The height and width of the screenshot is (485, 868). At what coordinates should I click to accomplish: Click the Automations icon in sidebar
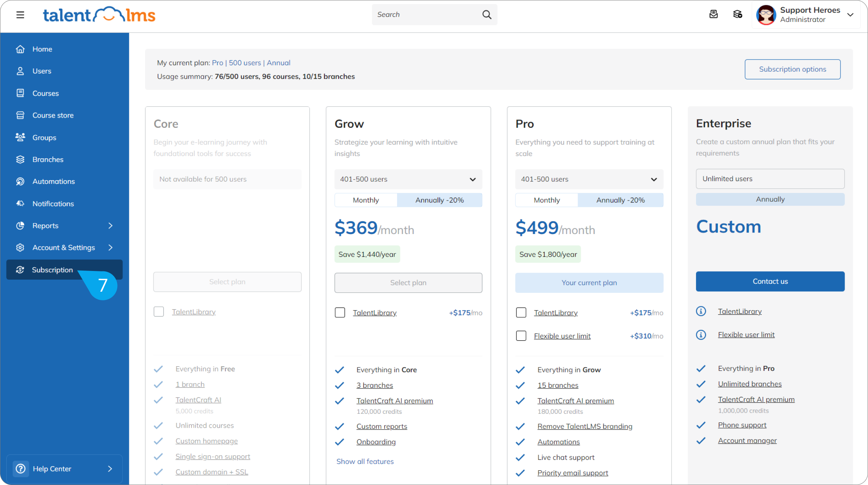[20, 181]
